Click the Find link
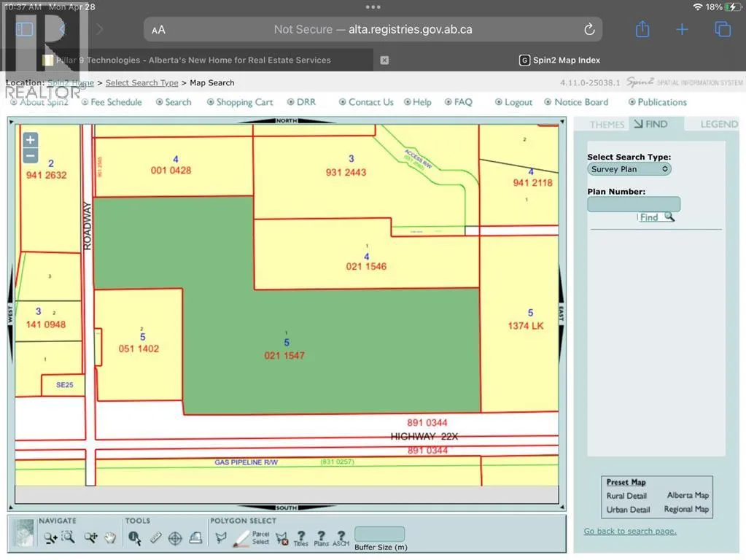This screenshot has height=560, width=746. pyautogui.click(x=649, y=217)
